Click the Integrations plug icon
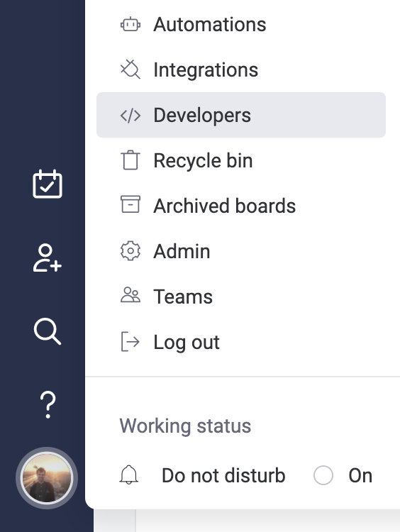 tap(130, 70)
